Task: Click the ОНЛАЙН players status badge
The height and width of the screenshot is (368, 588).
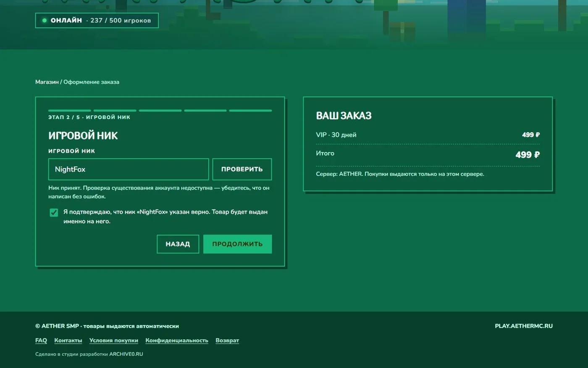Action: click(x=97, y=20)
